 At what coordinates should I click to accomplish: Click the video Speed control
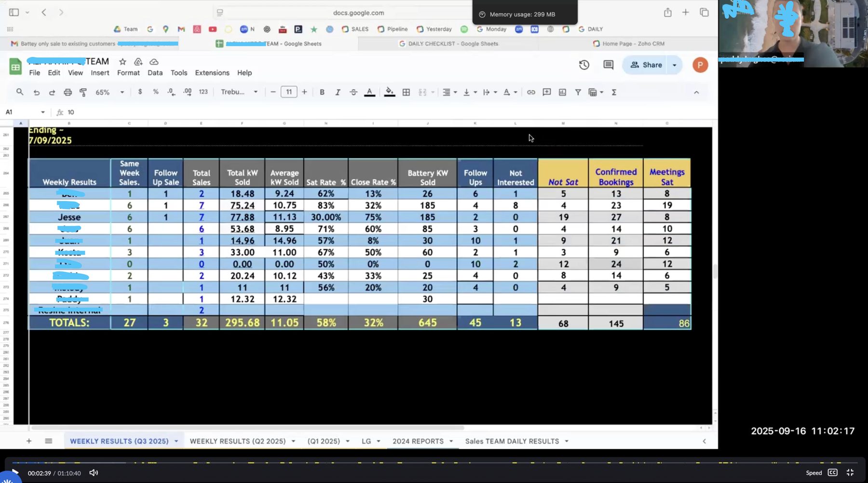814,473
